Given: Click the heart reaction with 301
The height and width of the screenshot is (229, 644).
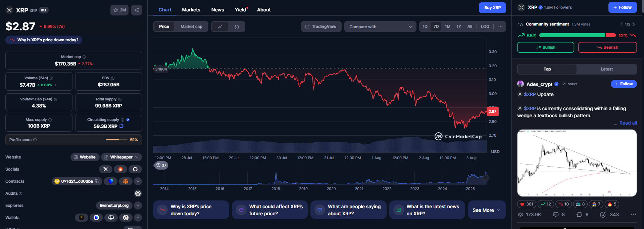Looking at the screenshot, I should [x=527, y=204].
